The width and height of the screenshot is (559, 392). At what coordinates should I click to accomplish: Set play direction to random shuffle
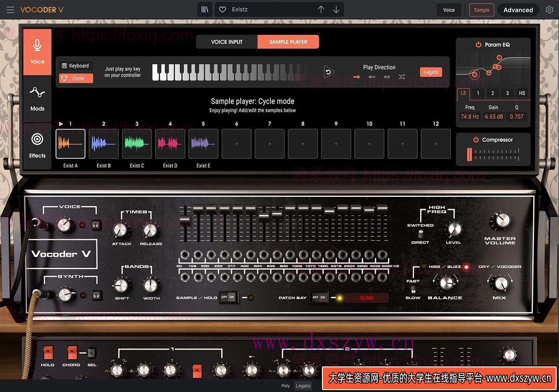click(402, 77)
